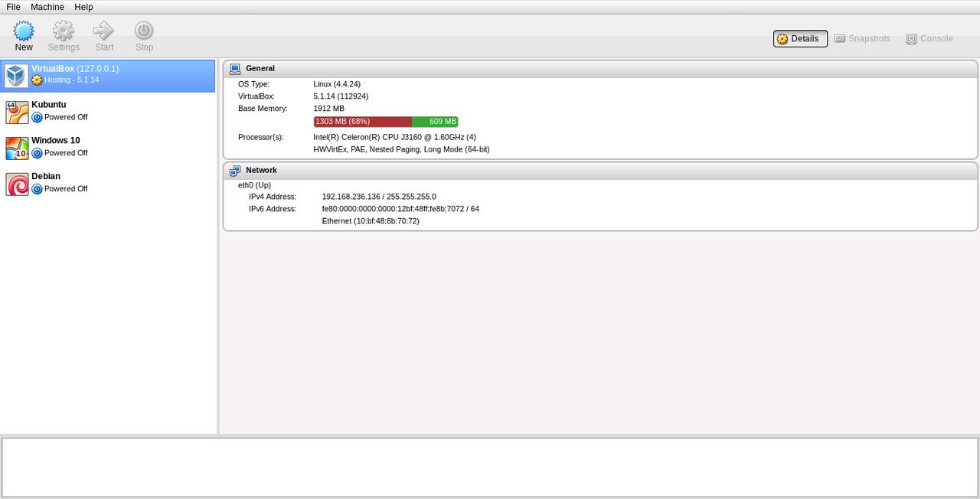980x499 pixels.
Task: Click the IPv4 address 192.168.236.136
Action: coord(379,197)
